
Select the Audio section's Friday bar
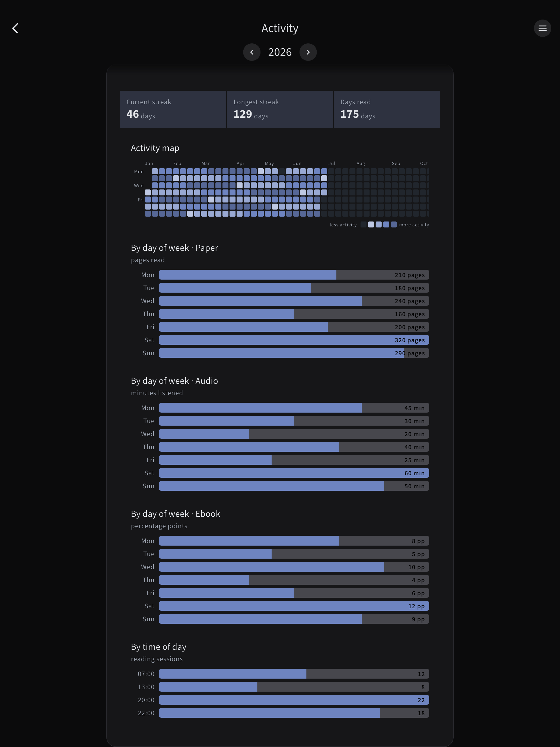pos(294,460)
